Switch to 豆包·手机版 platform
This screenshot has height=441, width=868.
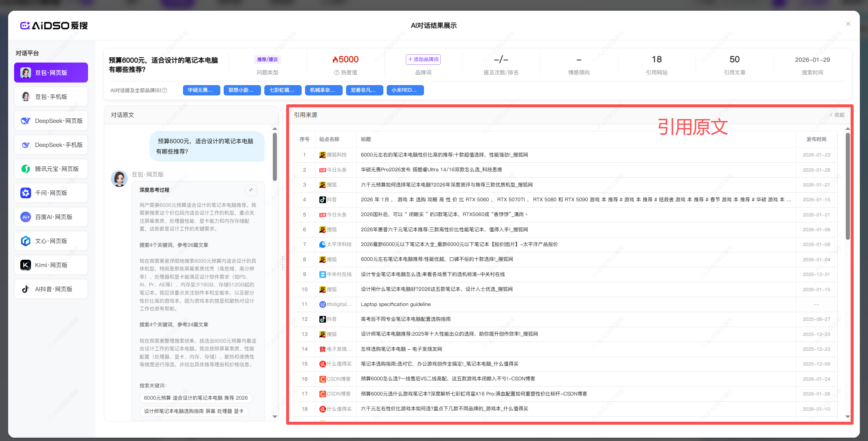click(51, 97)
